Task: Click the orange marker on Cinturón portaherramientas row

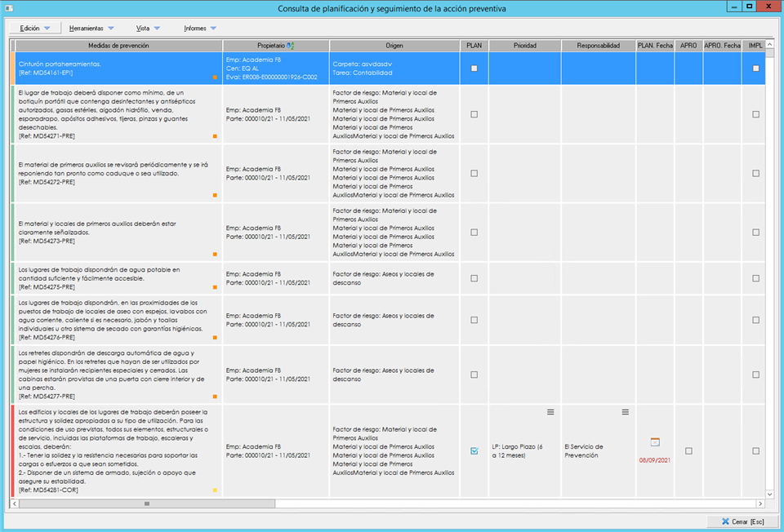Action: pyautogui.click(x=215, y=78)
